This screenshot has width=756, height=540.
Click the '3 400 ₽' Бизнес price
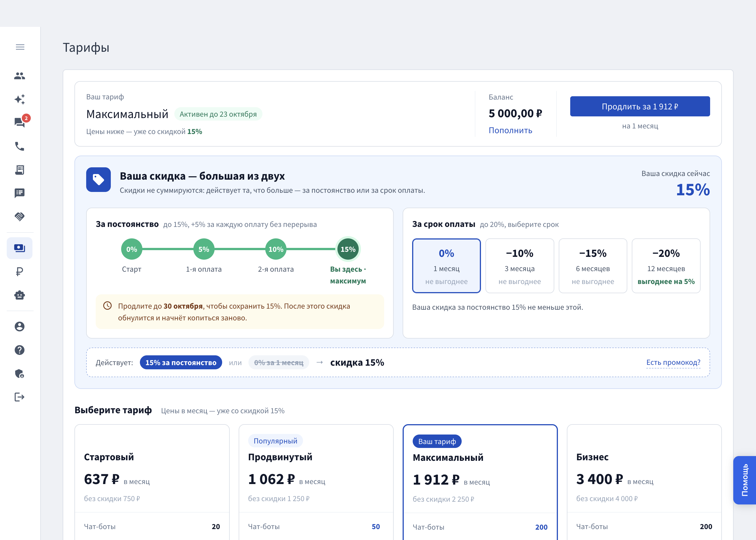599,479
